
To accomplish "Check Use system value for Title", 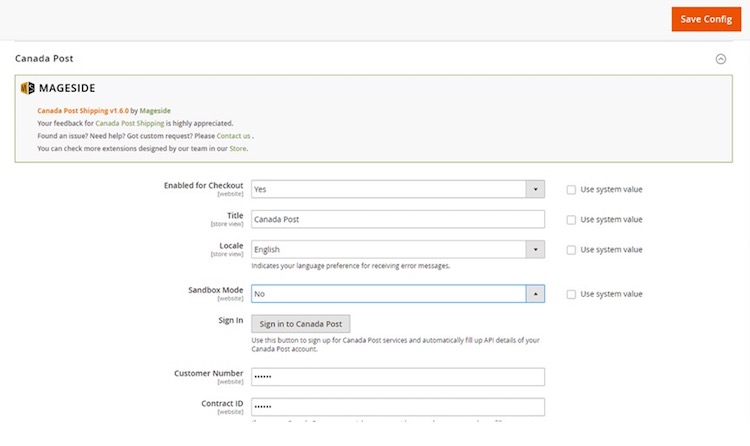I will [571, 220].
